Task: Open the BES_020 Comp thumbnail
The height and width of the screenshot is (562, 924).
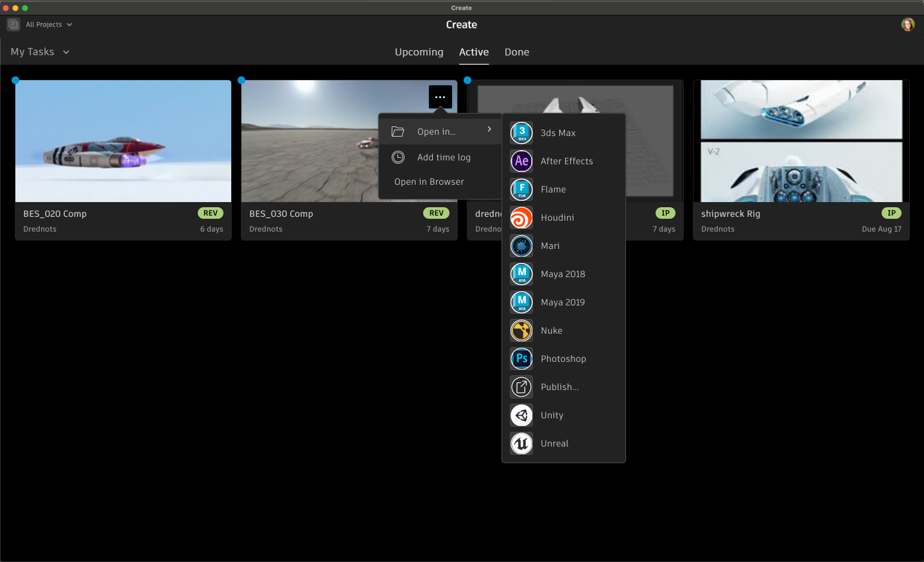Action: [x=123, y=141]
